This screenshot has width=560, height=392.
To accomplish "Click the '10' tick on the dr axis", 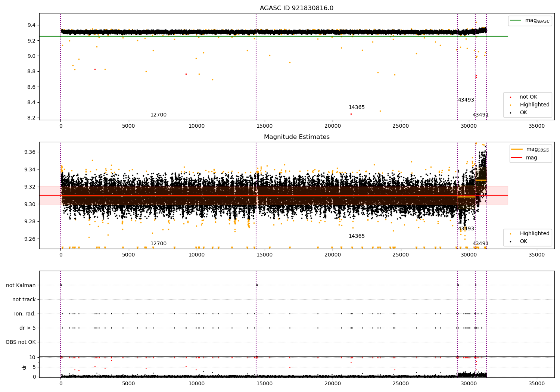I will (33, 357).
